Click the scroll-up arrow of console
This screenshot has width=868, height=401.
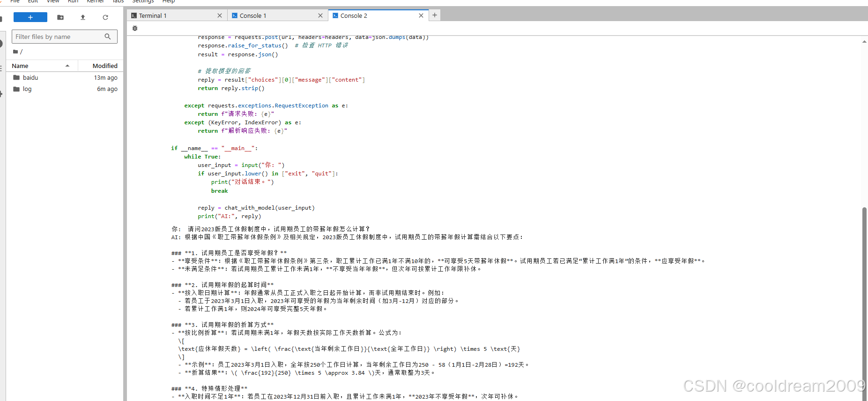click(x=864, y=42)
